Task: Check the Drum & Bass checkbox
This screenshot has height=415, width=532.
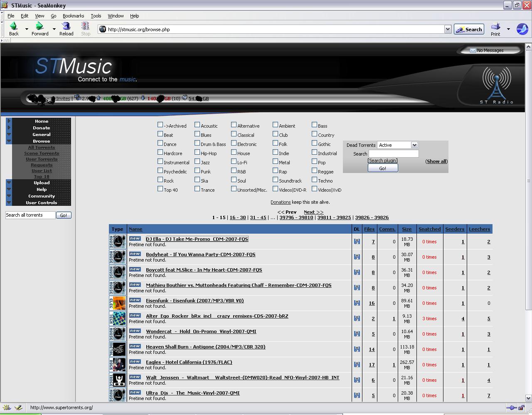Action: [x=197, y=143]
